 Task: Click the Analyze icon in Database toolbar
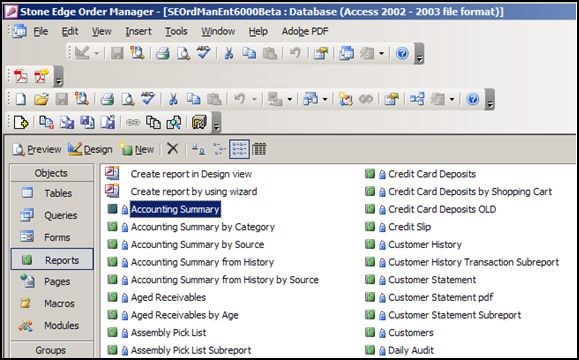point(311,99)
